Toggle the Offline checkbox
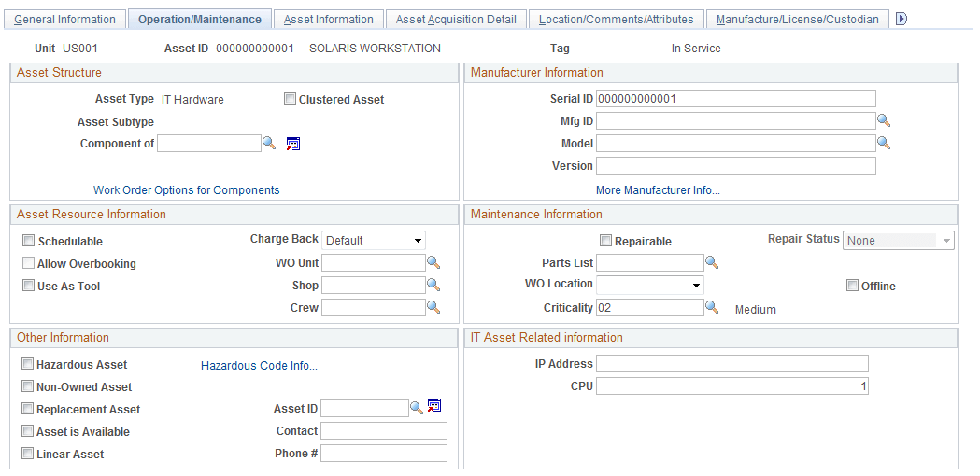Viewport: 980px width, 476px height. click(x=853, y=286)
